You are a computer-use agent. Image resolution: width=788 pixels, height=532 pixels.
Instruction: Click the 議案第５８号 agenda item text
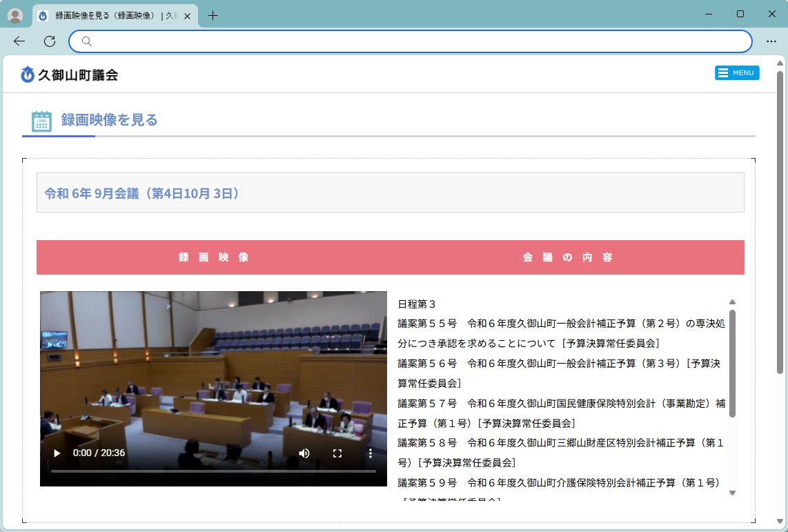point(561,453)
